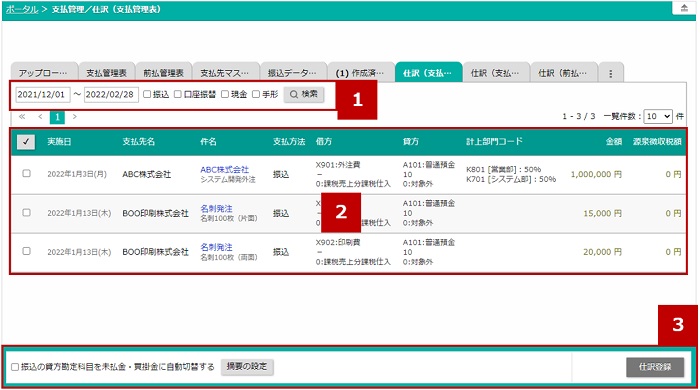Viewport: 700px width, 390px height.
Task: Click the 源泉徴収税額 column header
Action: pos(657,142)
